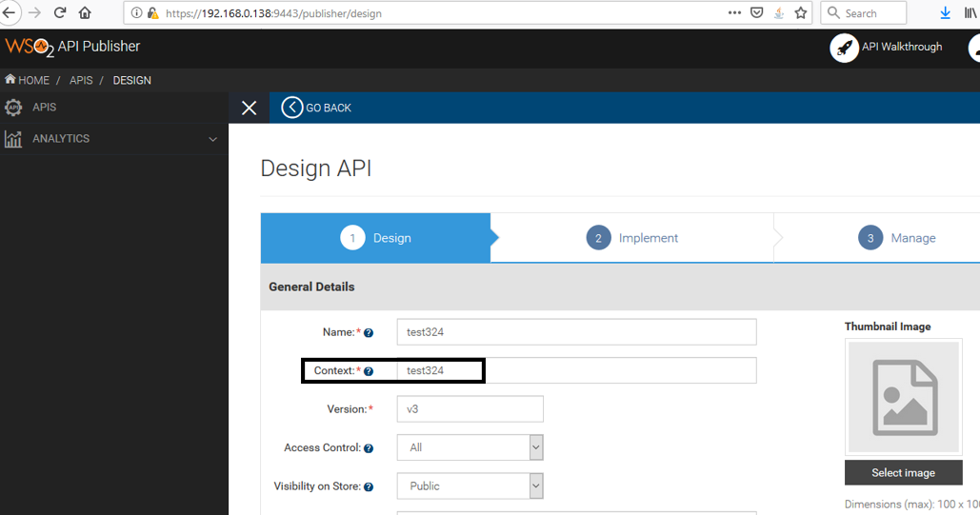The width and height of the screenshot is (980, 515).
Task: Bookmark this page with the star icon
Action: (801, 13)
